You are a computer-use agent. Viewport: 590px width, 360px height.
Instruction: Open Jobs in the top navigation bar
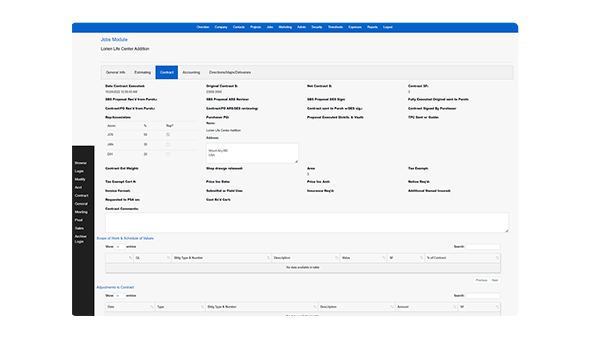[x=270, y=27]
